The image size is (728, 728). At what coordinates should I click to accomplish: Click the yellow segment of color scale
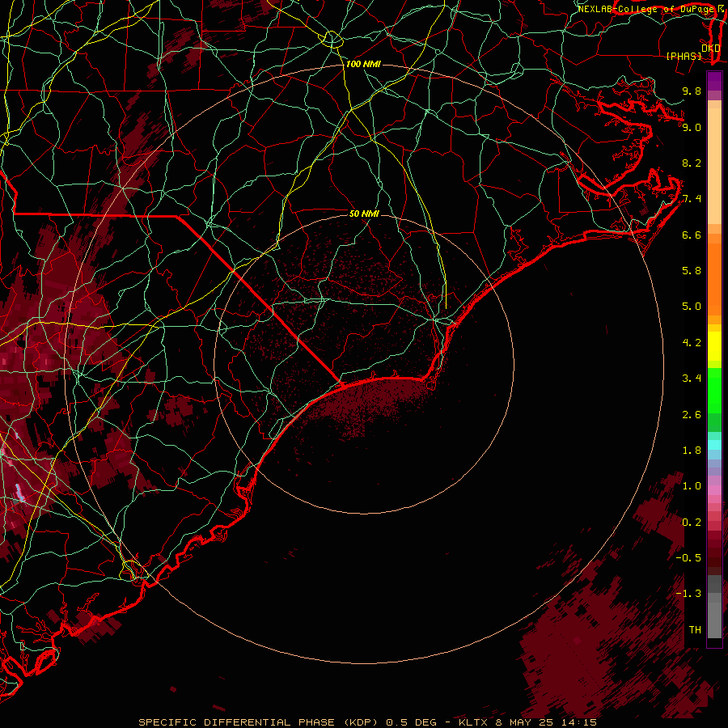[714, 346]
